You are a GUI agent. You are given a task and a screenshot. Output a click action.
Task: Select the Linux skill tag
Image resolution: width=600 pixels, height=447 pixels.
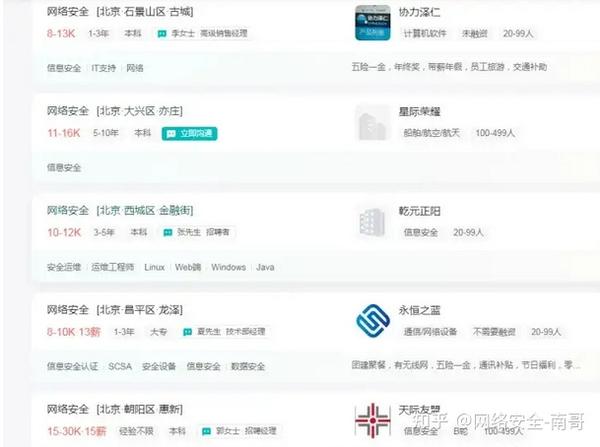[x=154, y=267]
